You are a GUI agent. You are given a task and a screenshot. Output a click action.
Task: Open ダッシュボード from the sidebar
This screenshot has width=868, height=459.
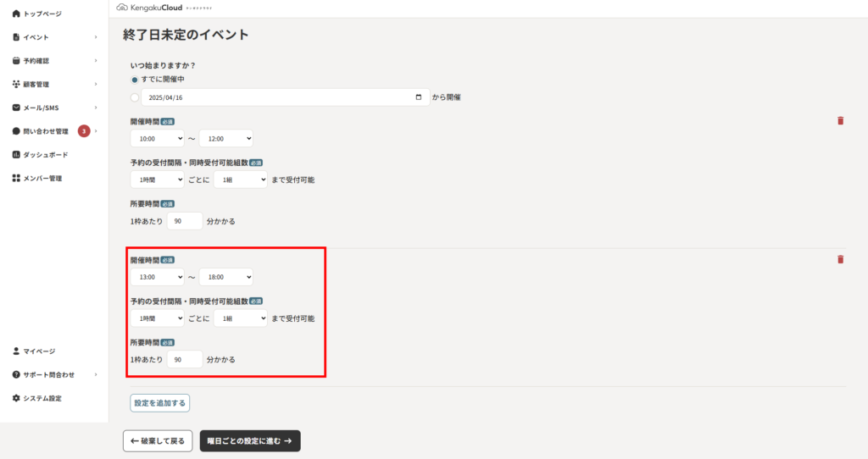[x=46, y=155]
